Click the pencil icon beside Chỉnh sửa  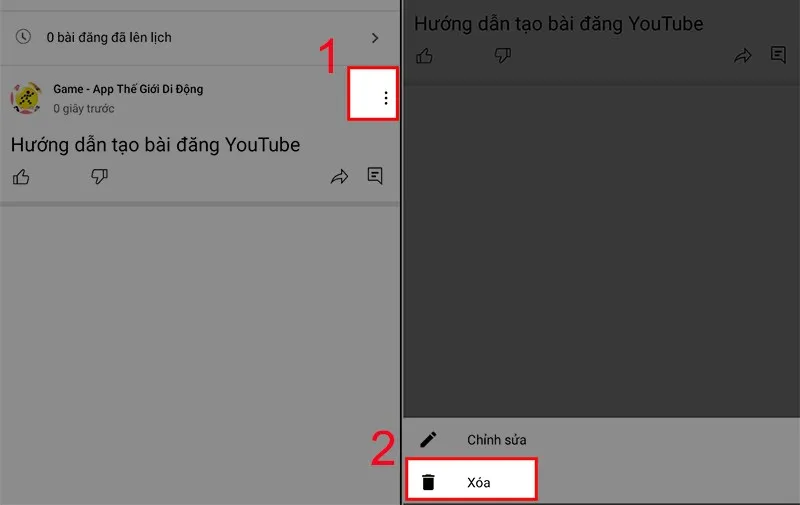tap(428, 439)
